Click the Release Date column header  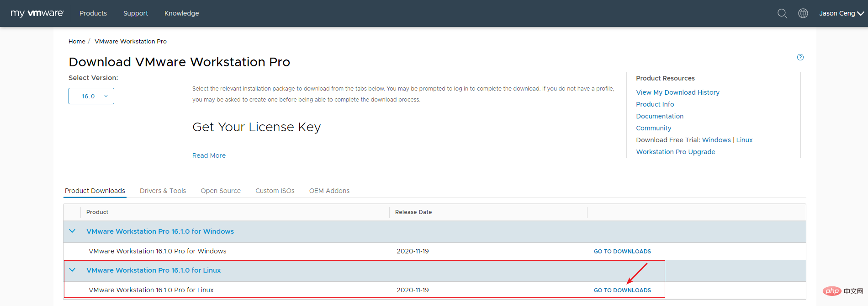click(x=413, y=212)
